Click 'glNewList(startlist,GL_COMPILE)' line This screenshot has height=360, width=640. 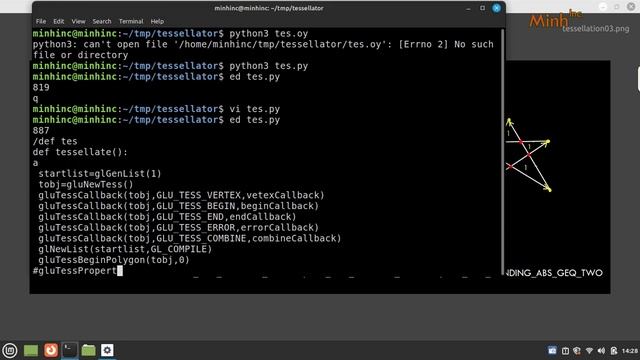coord(125,249)
